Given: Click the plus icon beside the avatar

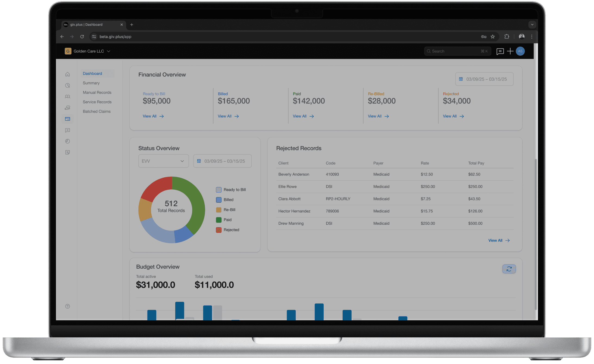Looking at the screenshot, I should click(510, 51).
